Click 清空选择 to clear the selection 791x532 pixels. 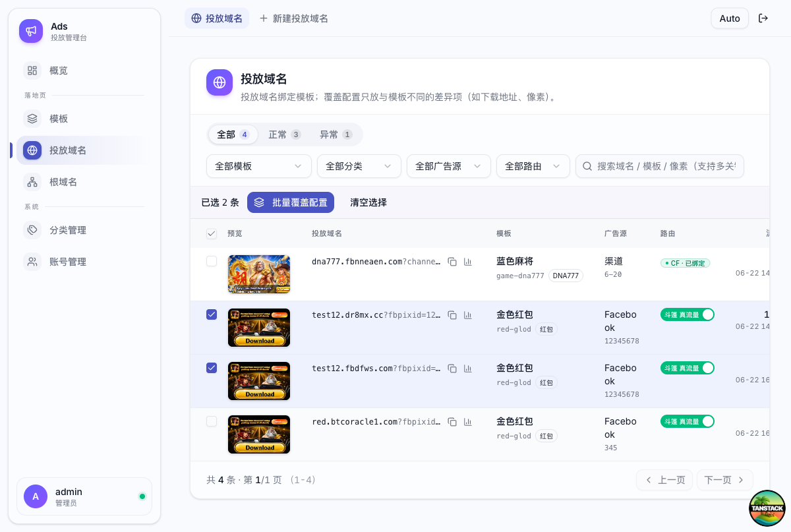click(x=368, y=202)
